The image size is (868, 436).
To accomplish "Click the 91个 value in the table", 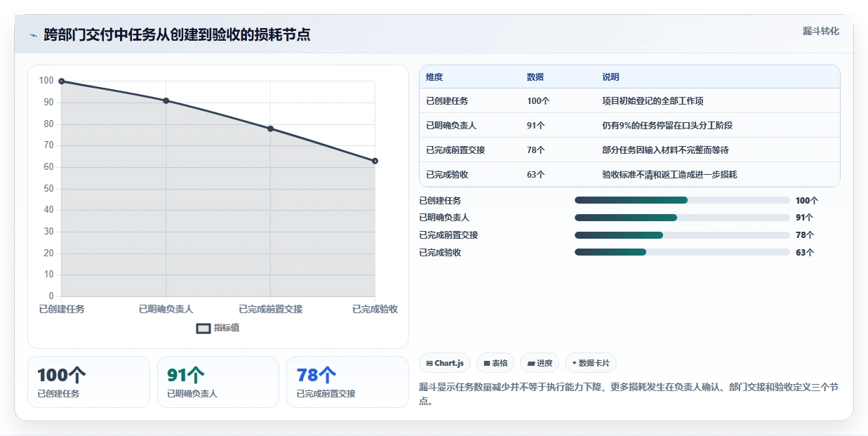I will coord(536,126).
